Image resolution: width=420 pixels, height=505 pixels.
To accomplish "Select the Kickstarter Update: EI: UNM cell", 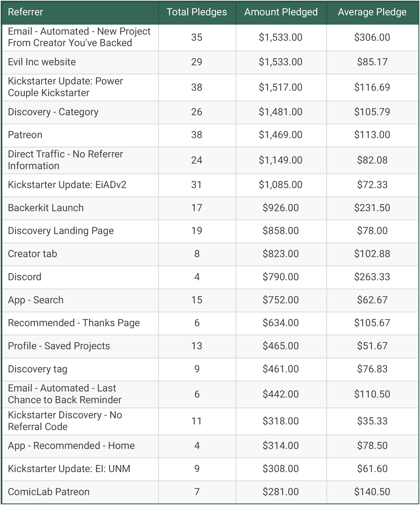I will click(69, 469).
